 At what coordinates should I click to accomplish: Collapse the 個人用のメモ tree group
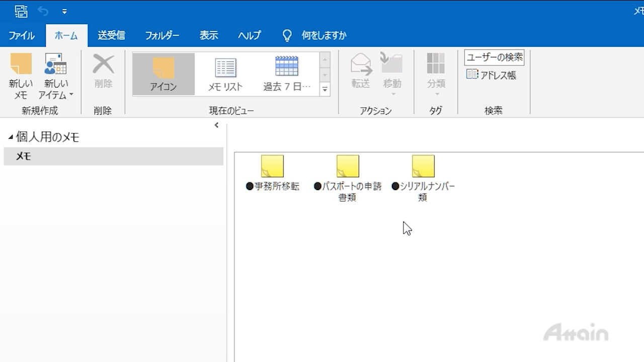point(11,137)
